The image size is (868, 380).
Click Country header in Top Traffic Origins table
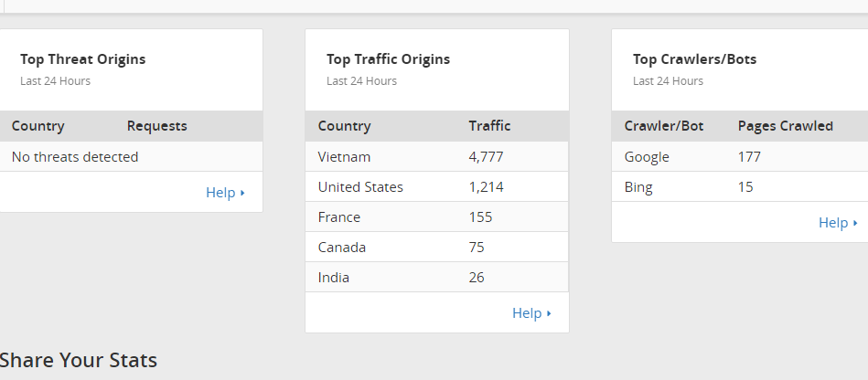point(344,126)
